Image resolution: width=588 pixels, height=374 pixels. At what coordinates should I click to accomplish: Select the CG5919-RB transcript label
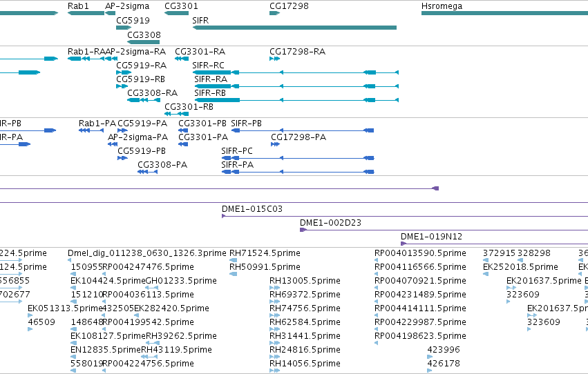(x=140, y=79)
